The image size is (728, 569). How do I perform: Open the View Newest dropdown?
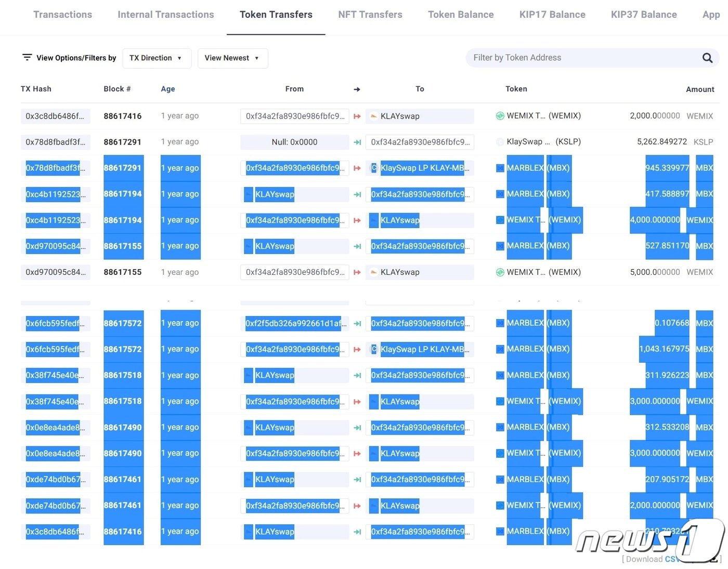pos(232,58)
